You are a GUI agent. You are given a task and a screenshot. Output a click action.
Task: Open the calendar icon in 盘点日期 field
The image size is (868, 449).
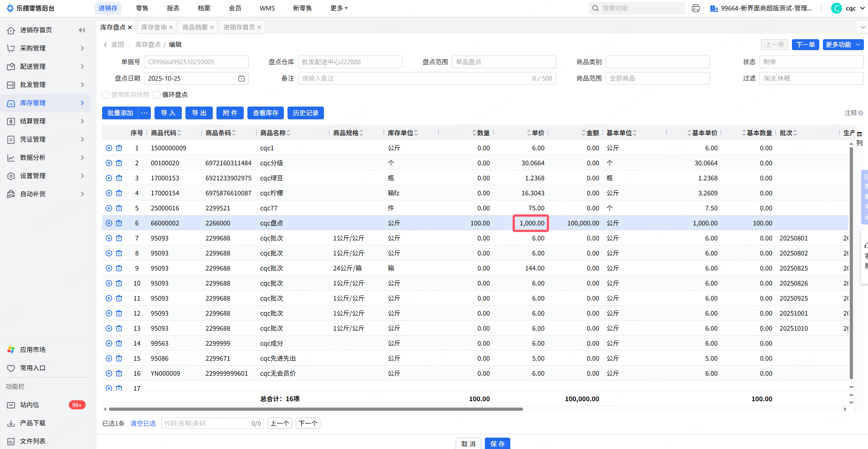[241, 78]
